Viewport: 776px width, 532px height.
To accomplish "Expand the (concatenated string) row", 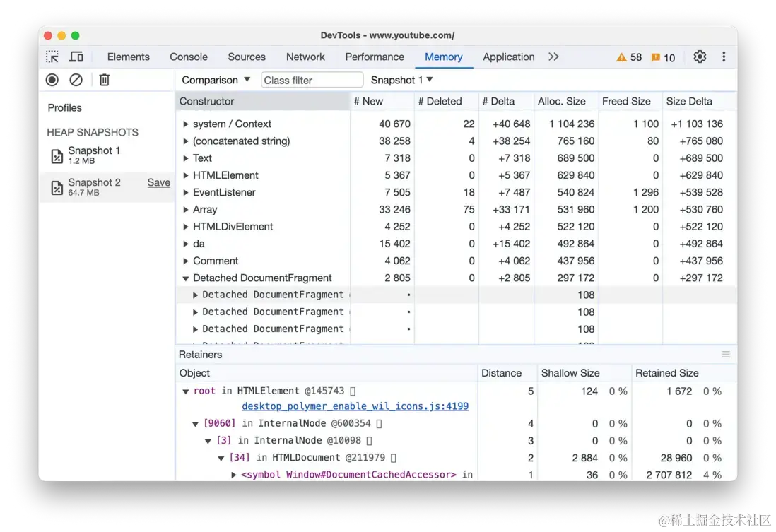I will [186, 141].
